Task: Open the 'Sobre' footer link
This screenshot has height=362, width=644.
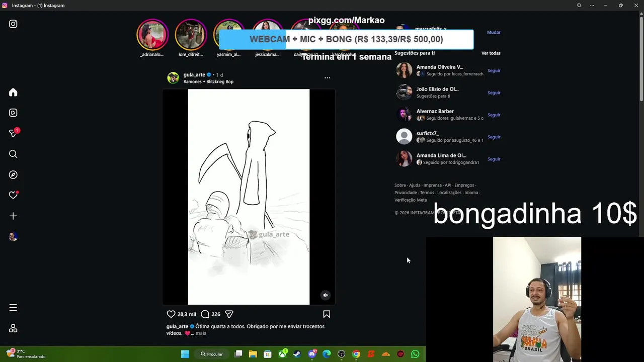Action: point(400,186)
